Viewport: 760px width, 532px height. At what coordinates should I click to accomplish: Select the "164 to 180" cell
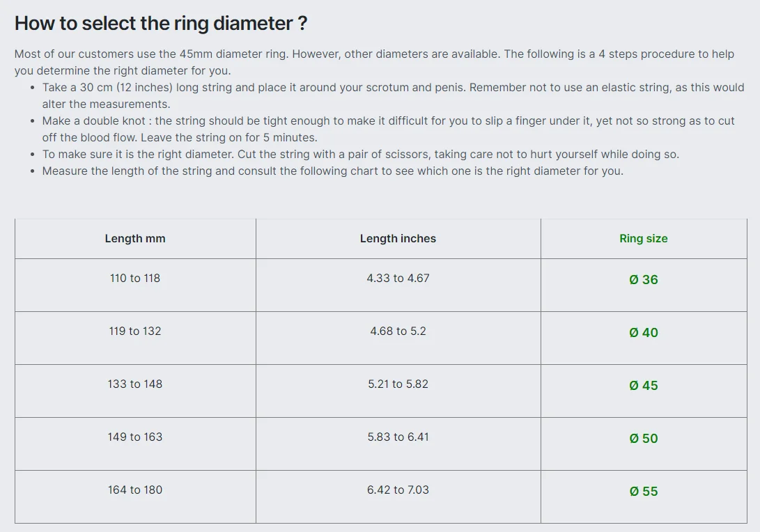tap(135, 490)
